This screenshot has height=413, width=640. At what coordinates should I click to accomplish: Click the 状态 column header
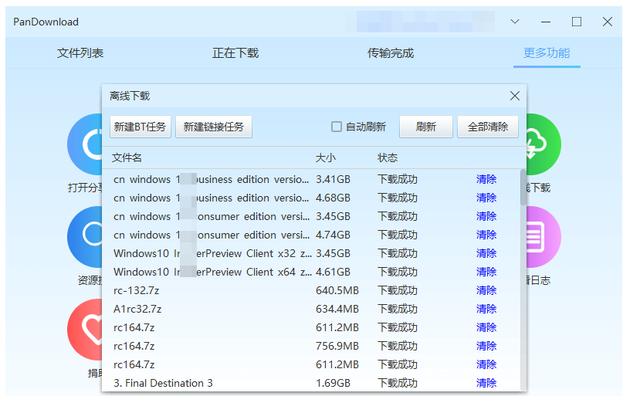pyautogui.click(x=387, y=158)
